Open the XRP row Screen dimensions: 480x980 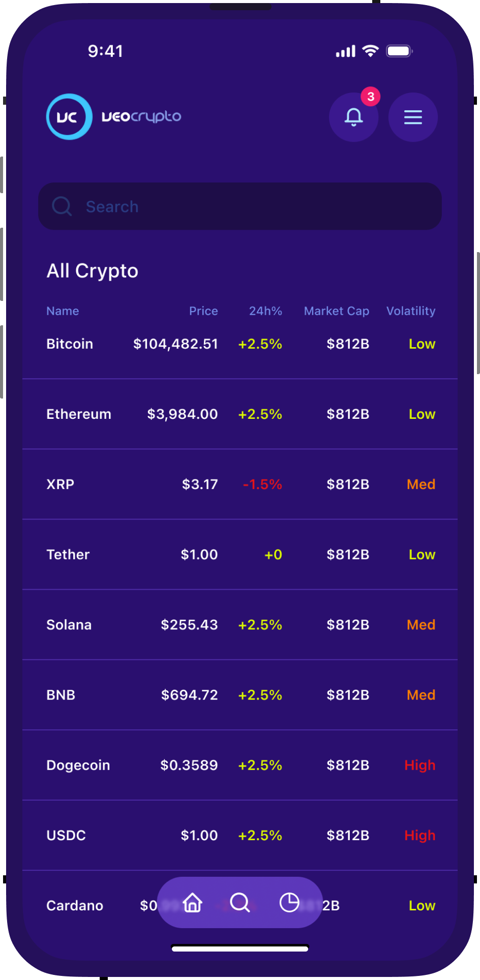coord(61,484)
